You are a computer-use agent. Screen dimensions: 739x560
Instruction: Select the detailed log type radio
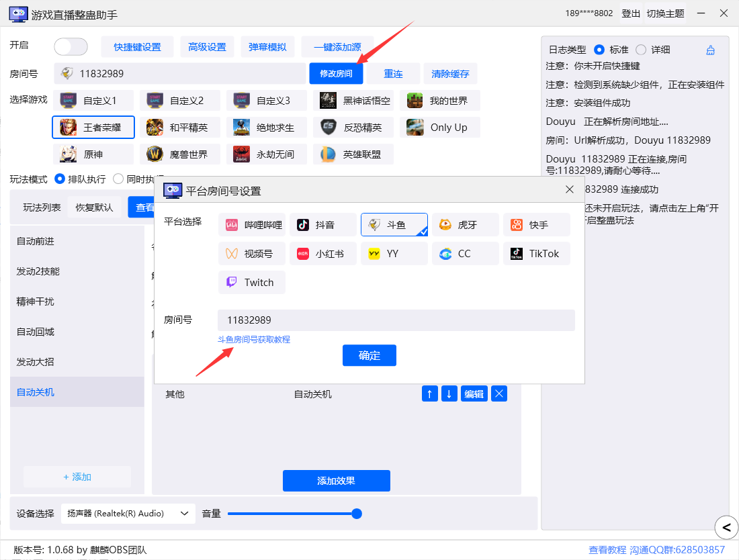(x=641, y=50)
